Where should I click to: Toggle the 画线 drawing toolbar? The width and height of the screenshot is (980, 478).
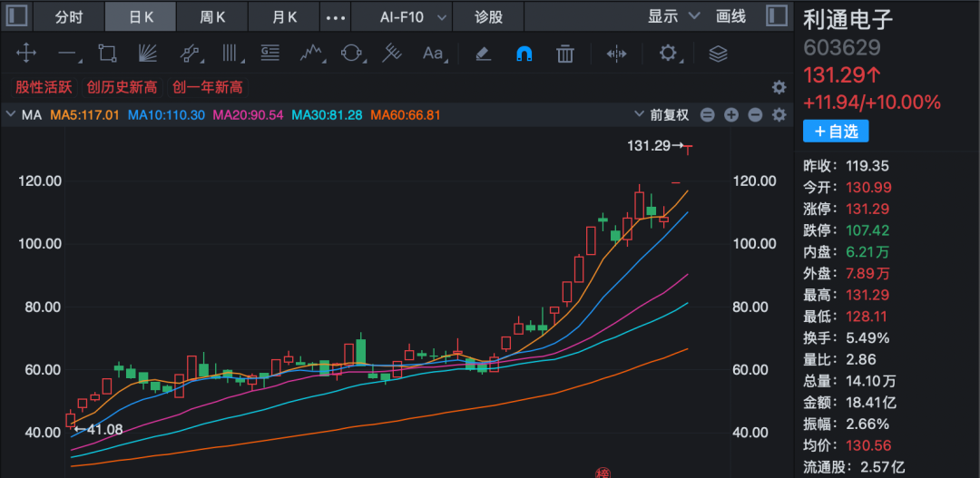click(x=730, y=16)
